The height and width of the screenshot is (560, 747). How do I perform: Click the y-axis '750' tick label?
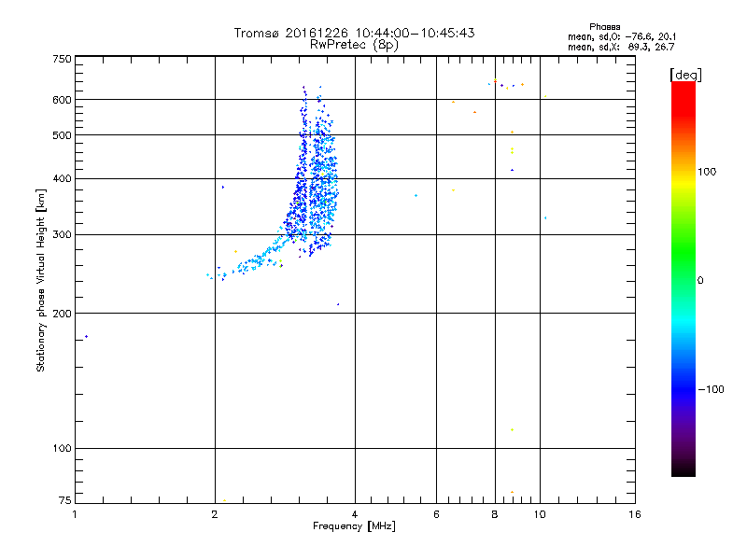[x=62, y=59]
